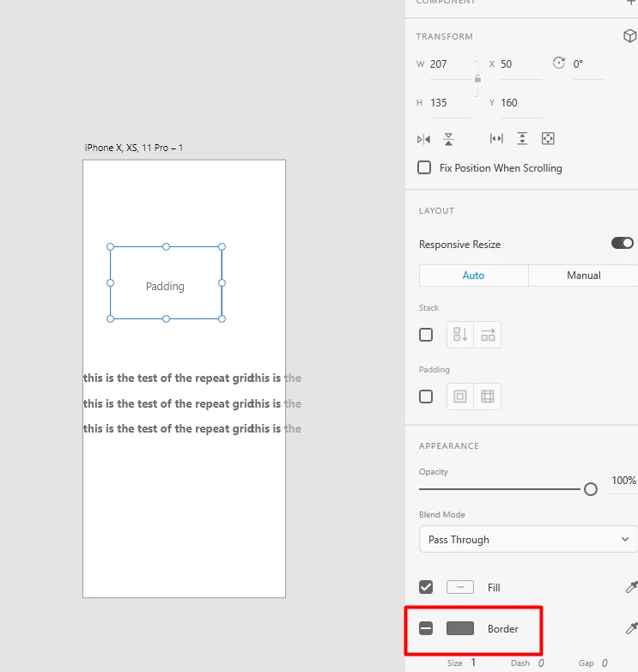Edit the height value 135
The height and width of the screenshot is (672, 638).
coord(450,103)
